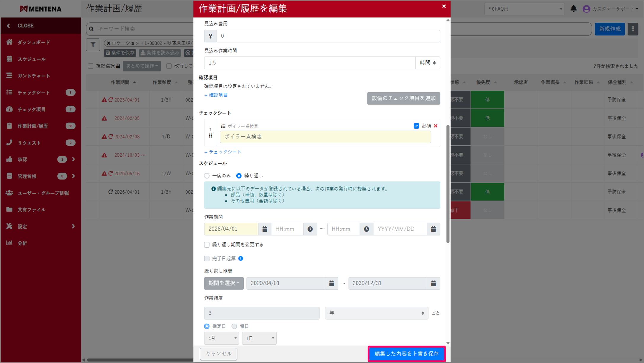
Task: Remove ボイラー点検表 with the red X icon
Action: 435,126
